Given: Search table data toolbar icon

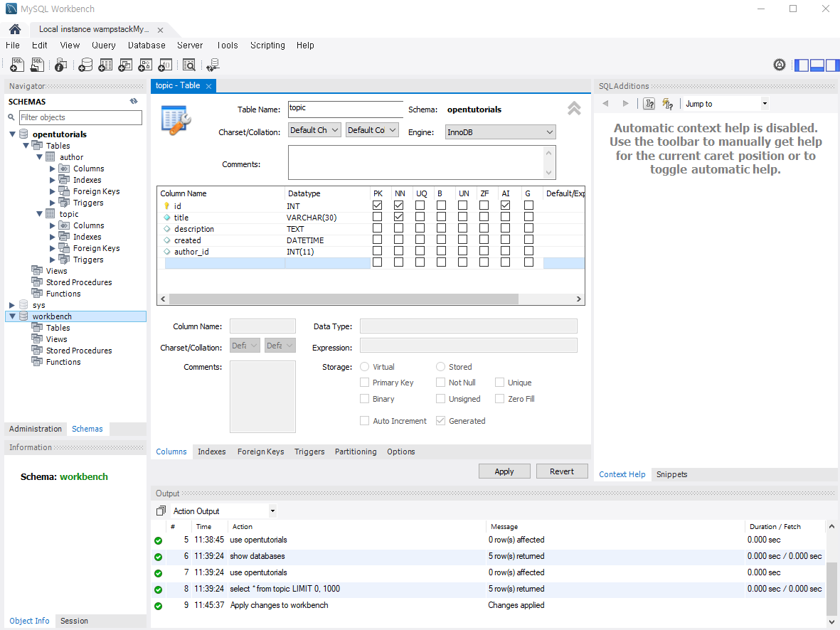Looking at the screenshot, I should [x=188, y=65].
